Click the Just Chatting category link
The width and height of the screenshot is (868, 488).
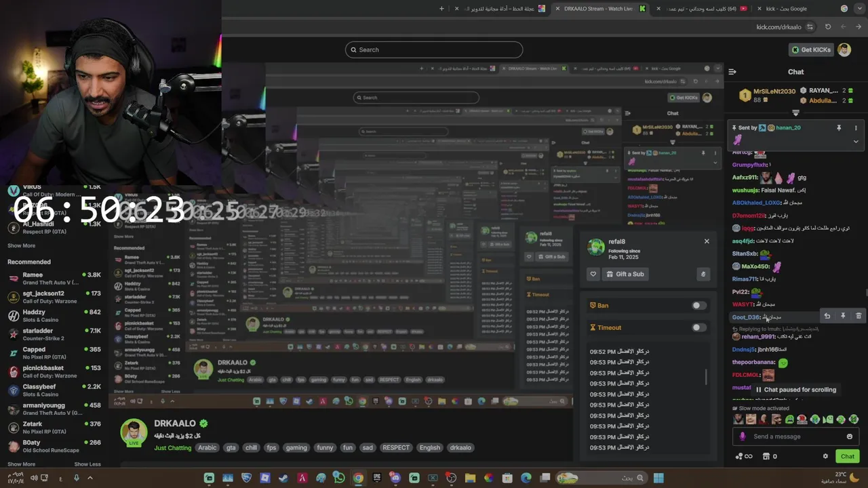tap(173, 448)
